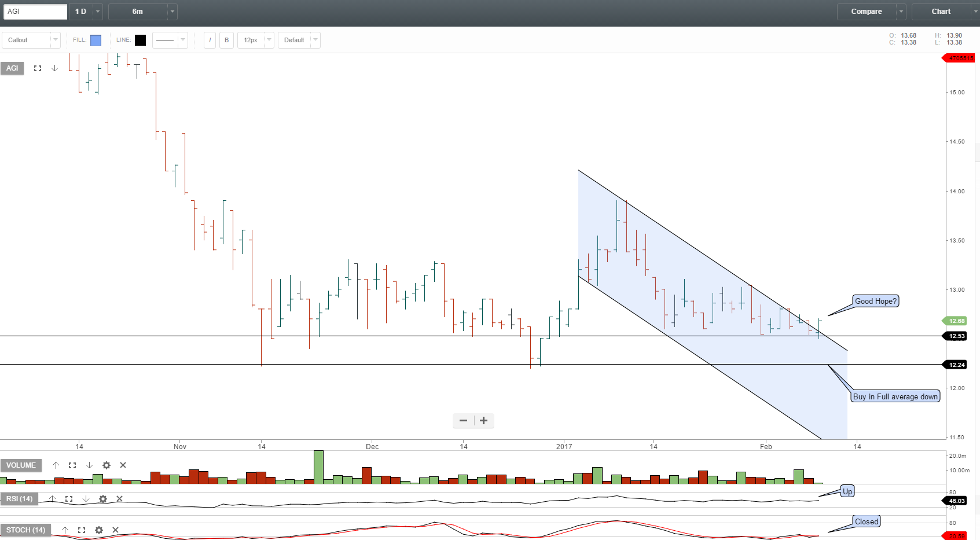The height and width of the screenshot is (540, 980).
Task: Open the STOCH (14) settings gear
Action: pos(98,530)
